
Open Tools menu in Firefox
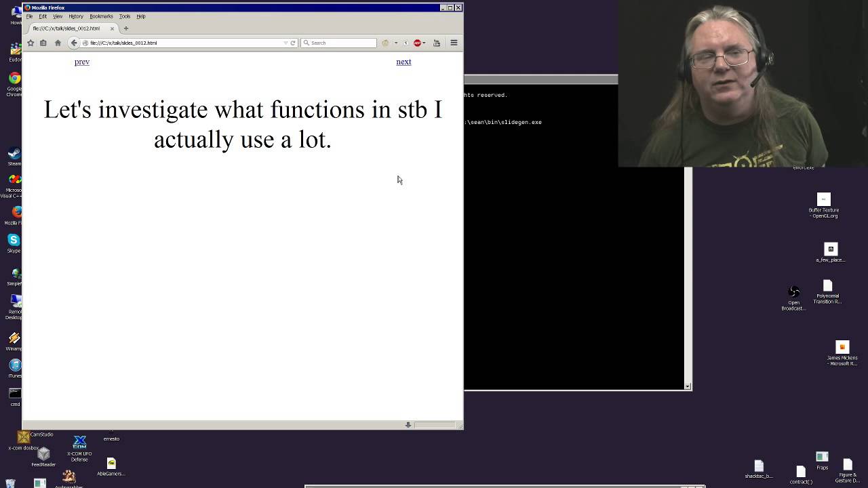pyautogui.click(x=125, y=16)
